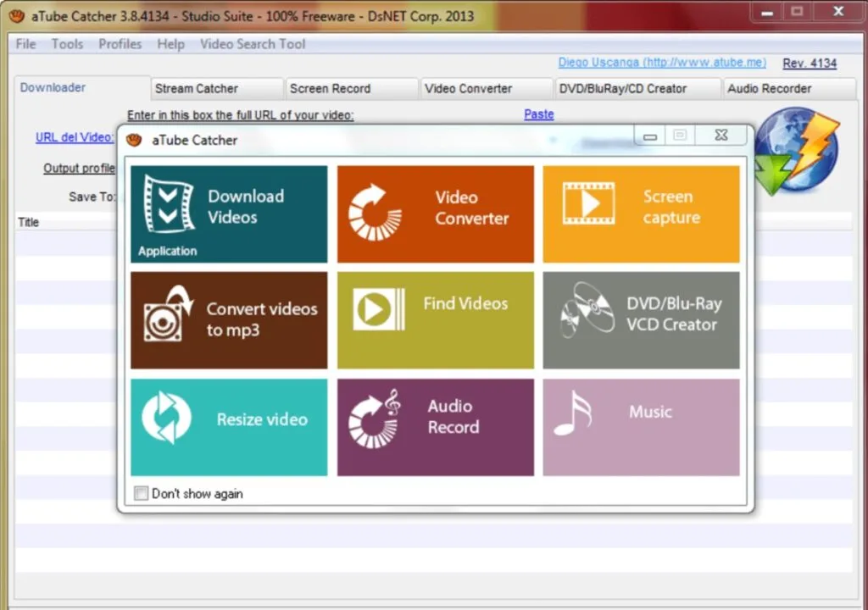
Task: Enable the Don't show again checkbox
Action: click(141, 493)
